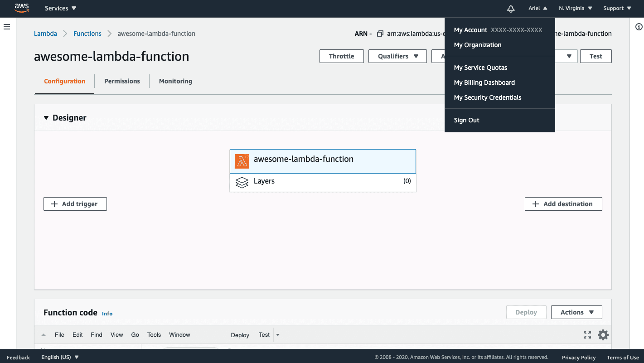Select the Layers (0) row in designer

click(x=323, y=182)
